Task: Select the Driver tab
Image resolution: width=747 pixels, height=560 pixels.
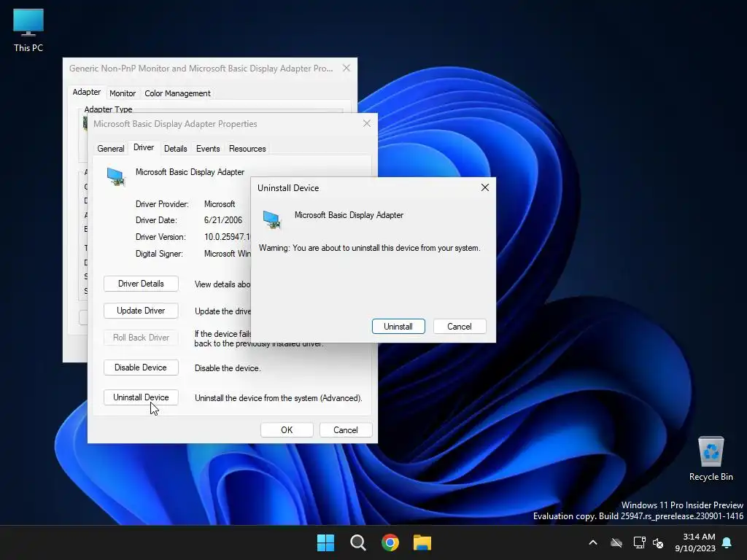Action: (x=144, y=147)
